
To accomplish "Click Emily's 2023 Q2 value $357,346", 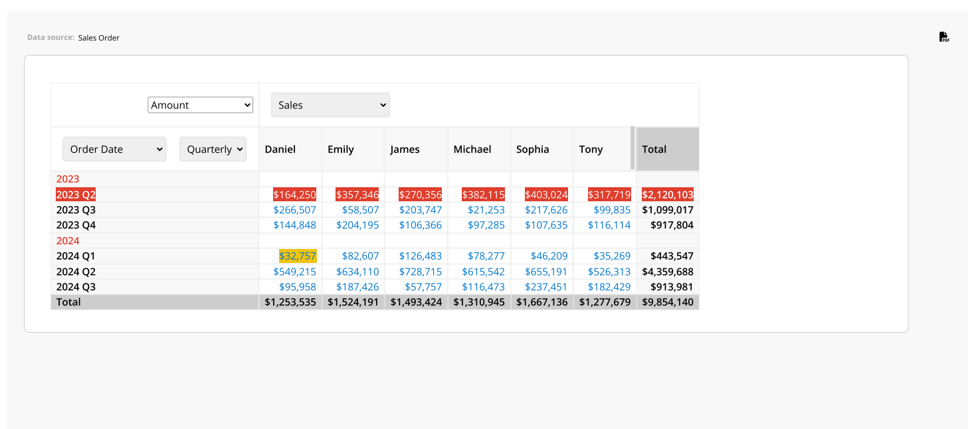I will [x=357, y=195].
